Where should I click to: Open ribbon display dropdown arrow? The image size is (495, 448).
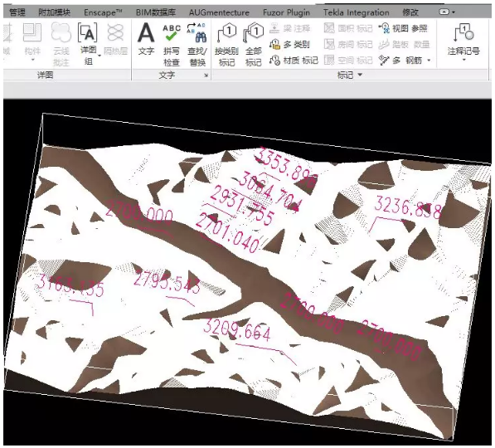click(x=454, y=12)
